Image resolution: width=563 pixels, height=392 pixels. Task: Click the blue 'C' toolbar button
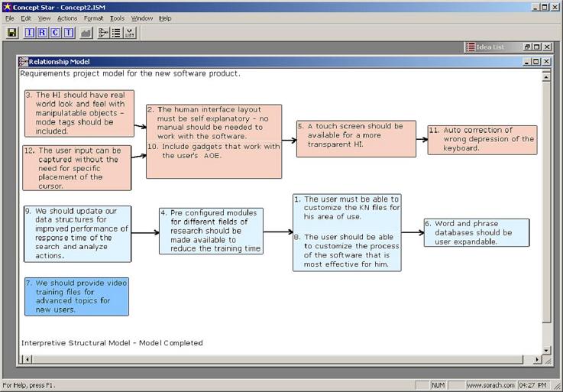(55, 33)
